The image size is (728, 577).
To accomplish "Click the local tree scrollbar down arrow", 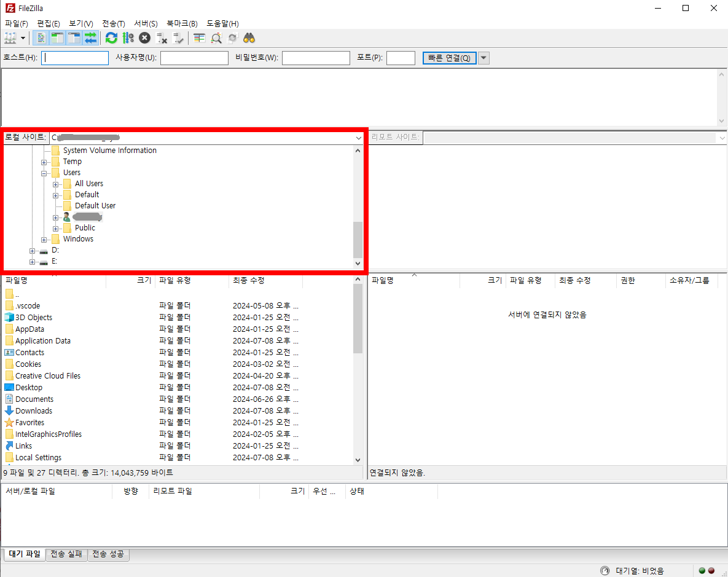I will pos(358,264).
